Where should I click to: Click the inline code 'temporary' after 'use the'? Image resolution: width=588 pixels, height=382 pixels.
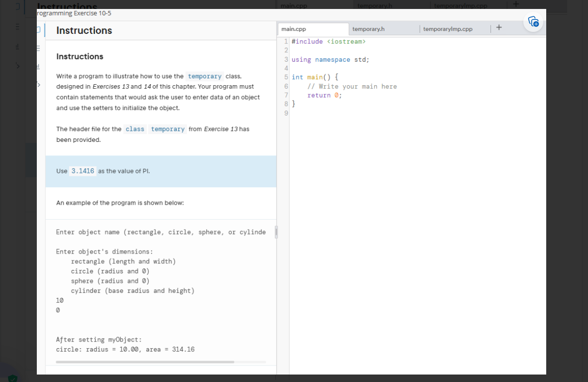(x=204, y=76)
